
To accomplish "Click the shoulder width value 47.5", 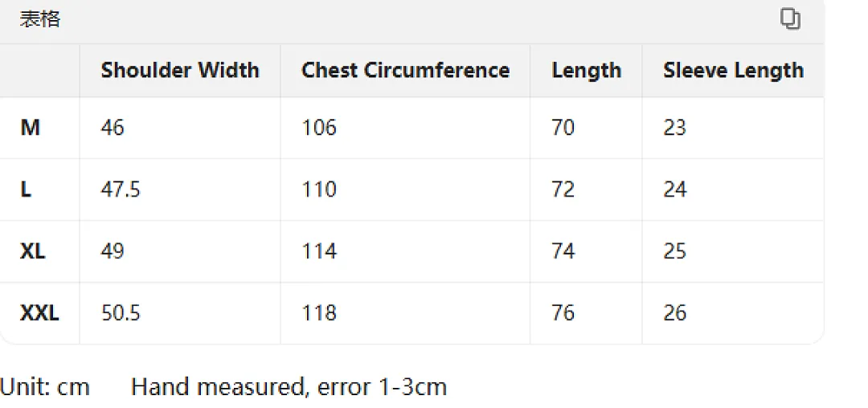I will (x=120, y=190).
